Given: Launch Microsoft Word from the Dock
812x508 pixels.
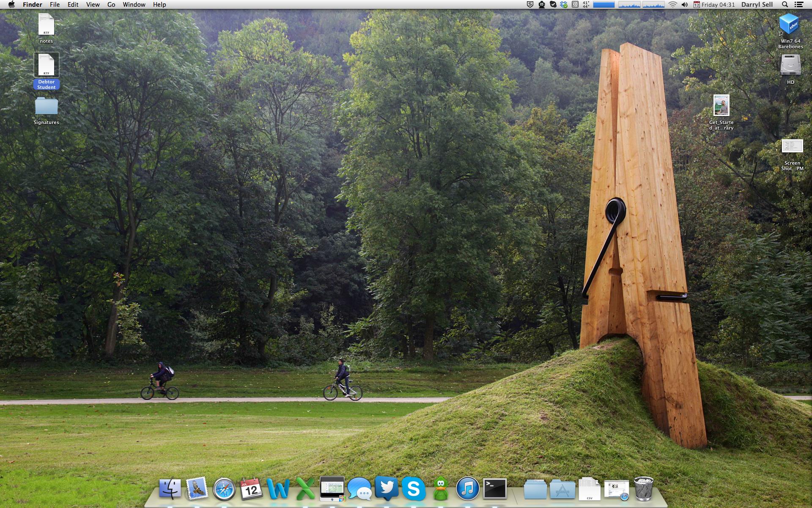Looking at the screenshot, I should coord(278,489).
